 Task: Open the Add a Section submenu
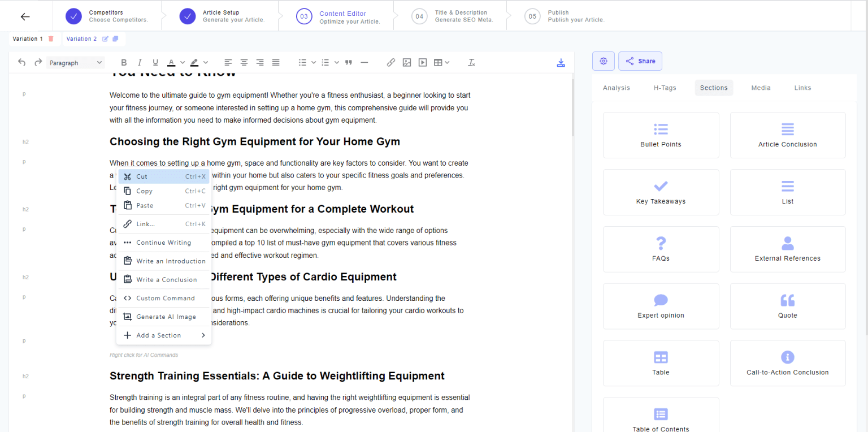click(x=164, y=335)
